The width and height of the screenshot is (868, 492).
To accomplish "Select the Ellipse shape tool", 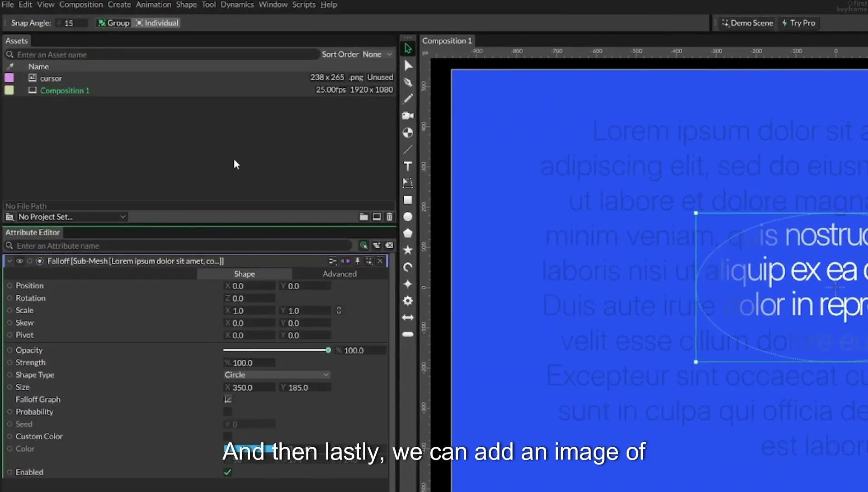I will [408, 217].
